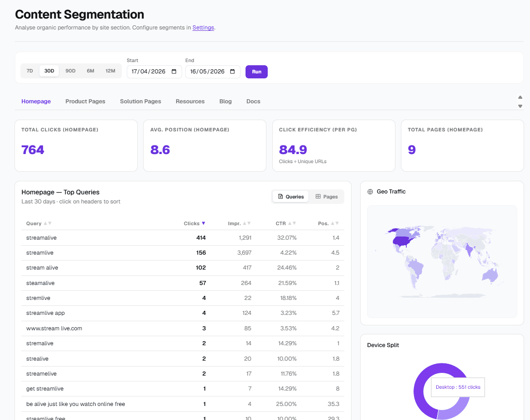530x420 pixels.
Task: Click the 'stremlive' query cell
Action: 38,298
